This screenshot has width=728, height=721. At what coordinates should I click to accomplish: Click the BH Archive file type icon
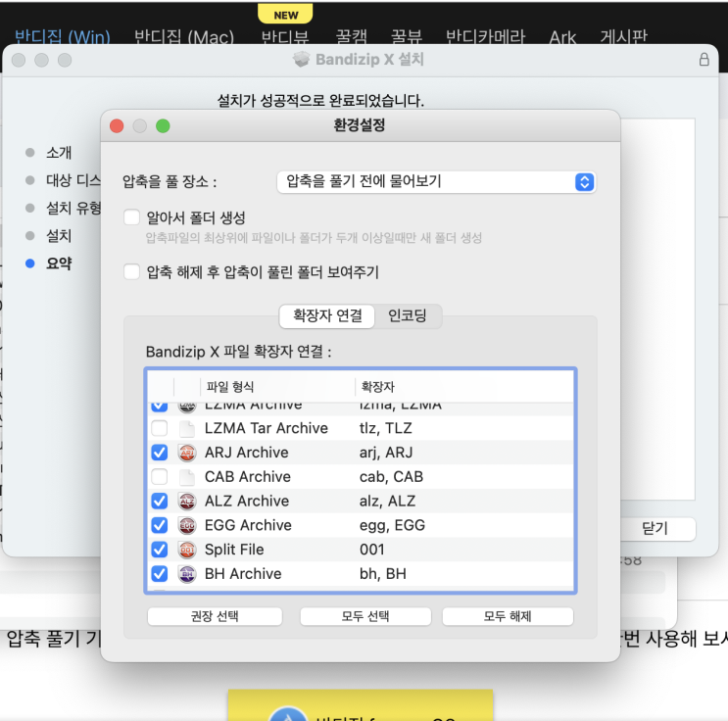point(187,574)
